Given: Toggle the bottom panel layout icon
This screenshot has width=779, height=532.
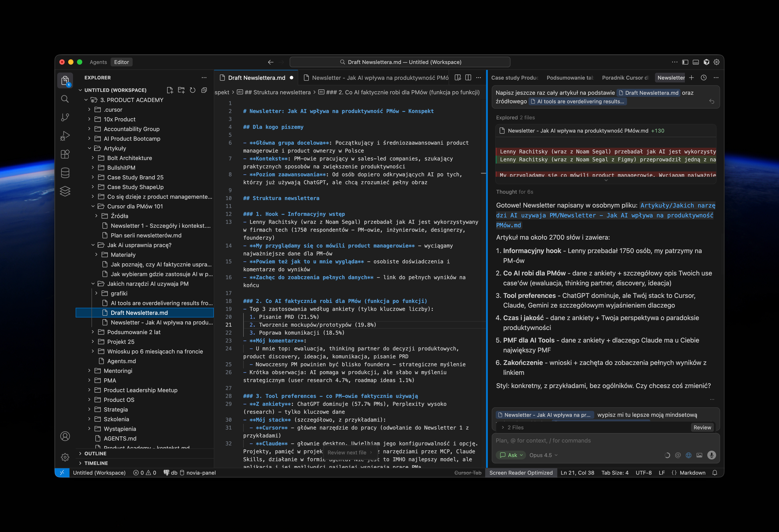Looking at the screenshot, I should pos(695,62).
